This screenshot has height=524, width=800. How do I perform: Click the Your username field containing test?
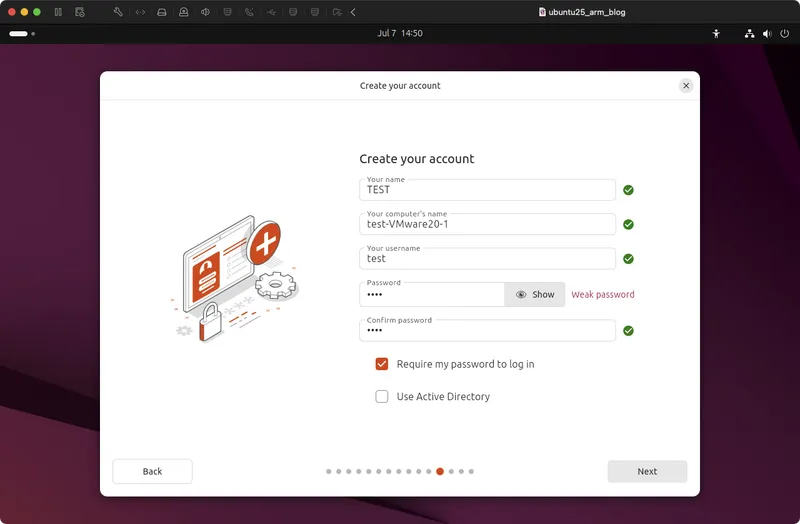[487, 258]
